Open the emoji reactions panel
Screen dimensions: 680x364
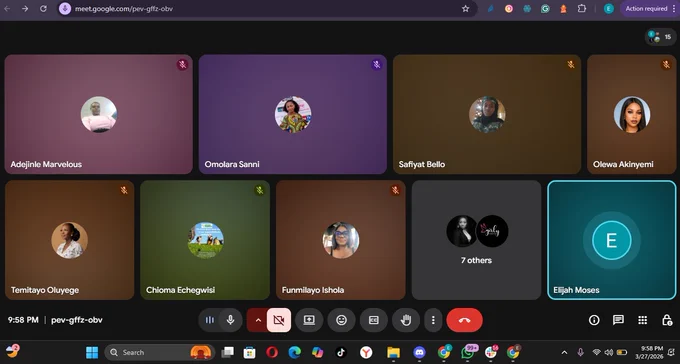[x=342, y=320]
